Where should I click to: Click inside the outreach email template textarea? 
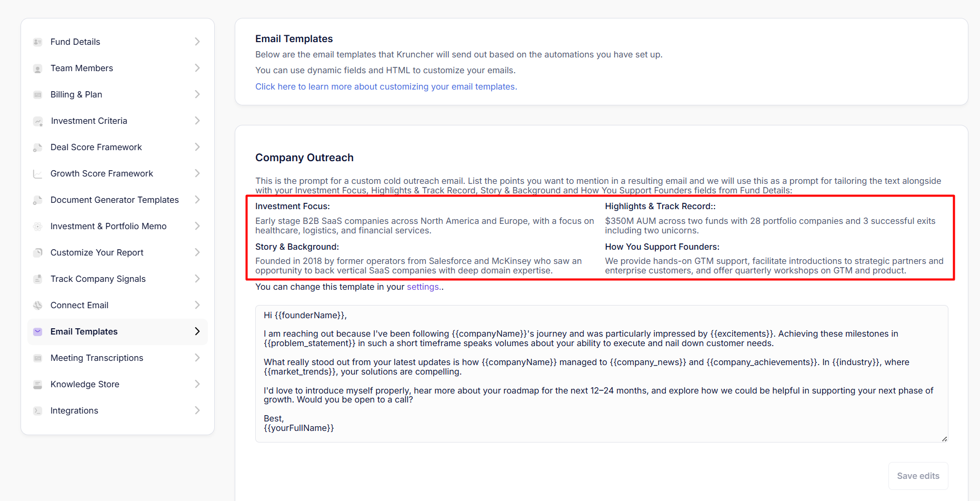coord(601,374)
